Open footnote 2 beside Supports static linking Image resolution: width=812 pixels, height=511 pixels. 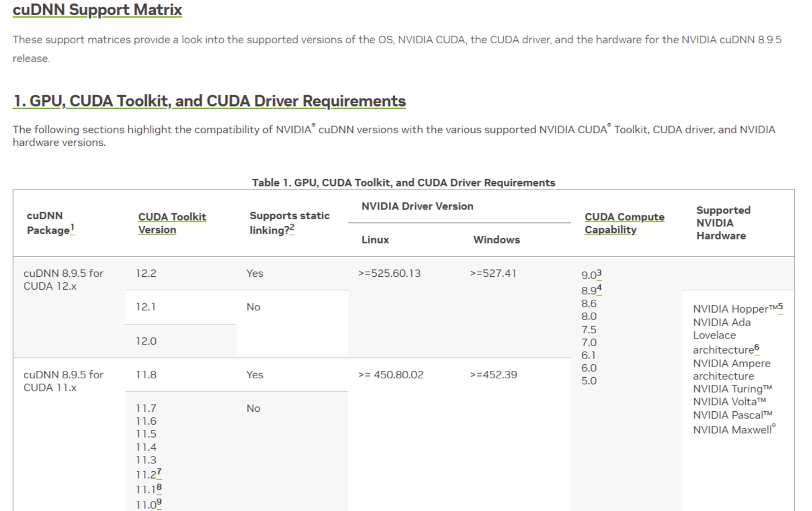point(292,227)
